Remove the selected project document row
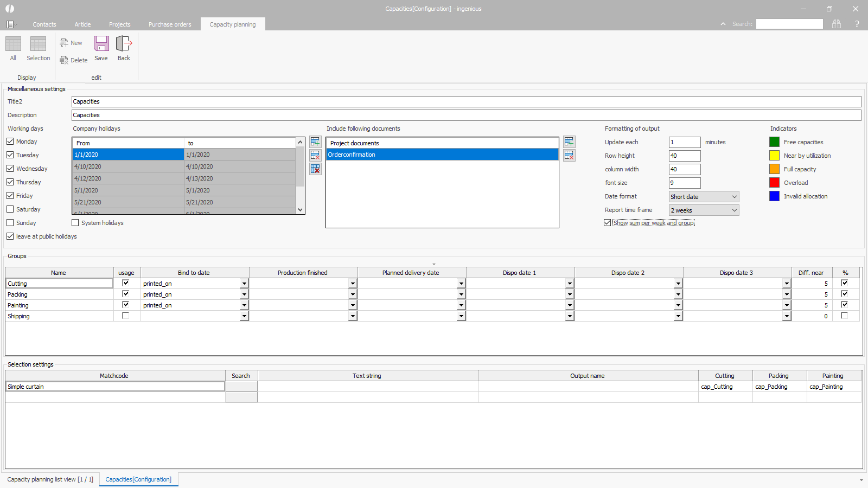Screen dimensions: 868x488 [569, 156]
